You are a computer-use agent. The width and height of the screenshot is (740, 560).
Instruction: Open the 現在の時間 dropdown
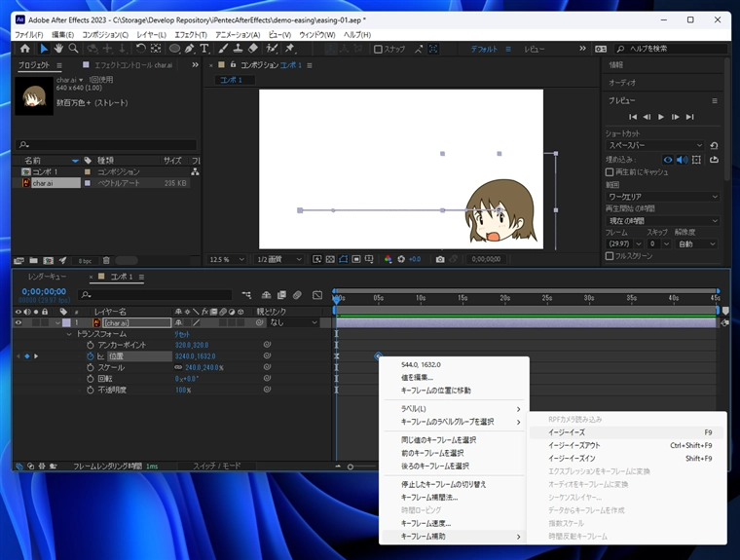tap(663, 220)
